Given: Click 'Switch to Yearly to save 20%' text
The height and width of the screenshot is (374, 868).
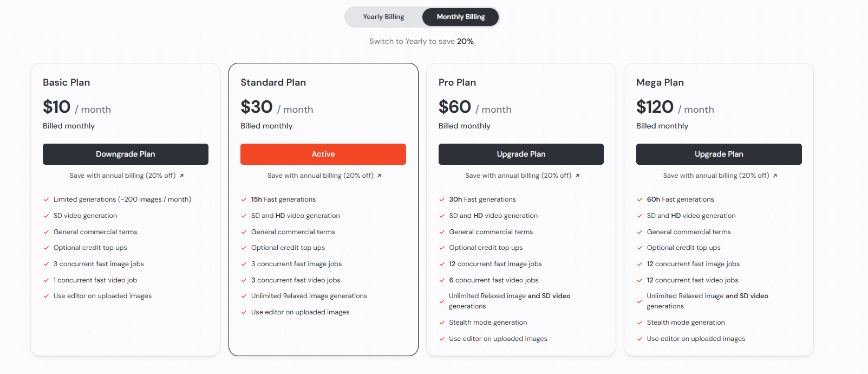Looking at the screenshot, I should 422,41.
